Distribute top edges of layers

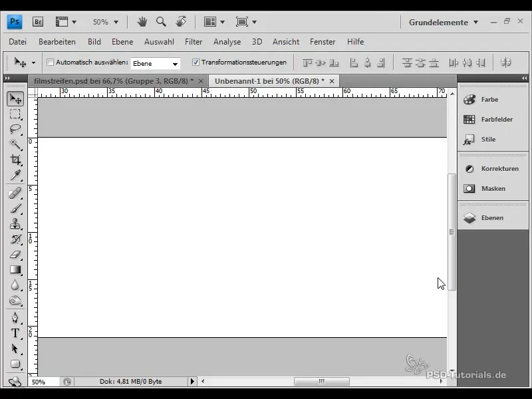coord(407,63)
